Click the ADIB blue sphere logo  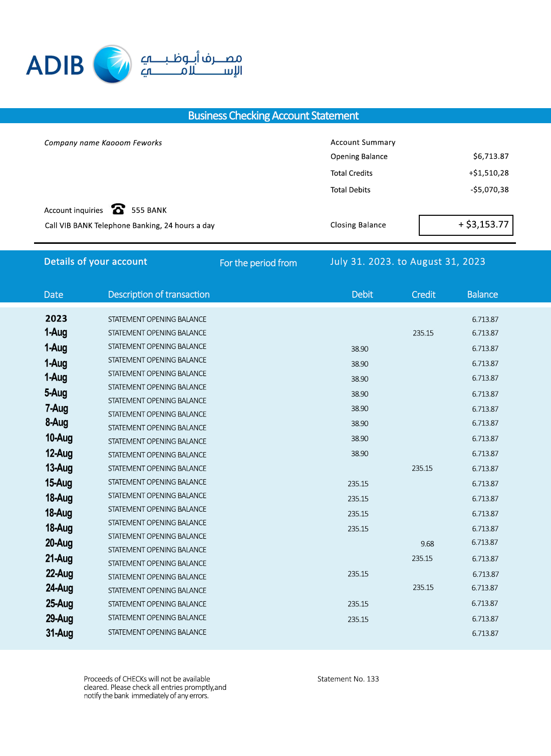click(x=113, y=64)
